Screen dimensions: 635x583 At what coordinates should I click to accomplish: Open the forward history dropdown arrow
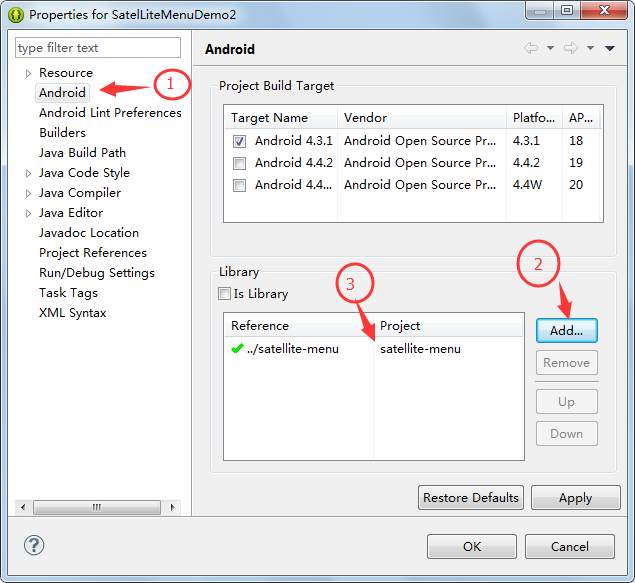[x=590, y=48]
